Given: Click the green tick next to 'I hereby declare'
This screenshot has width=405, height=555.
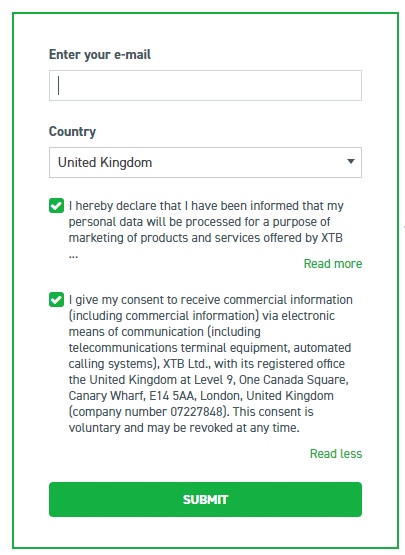Looking at the screenshot, I should [x=56, y=206].
